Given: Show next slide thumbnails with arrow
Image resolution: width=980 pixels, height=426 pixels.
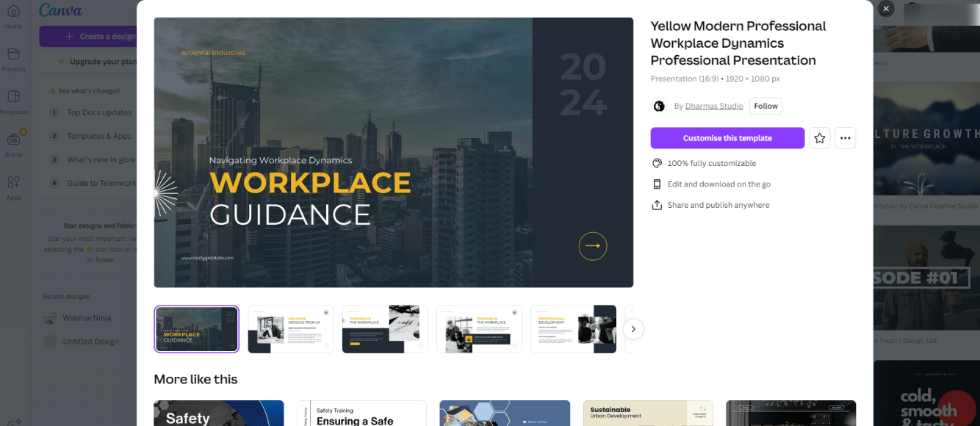Looking at the screenshot, I should tap(633, 329).
